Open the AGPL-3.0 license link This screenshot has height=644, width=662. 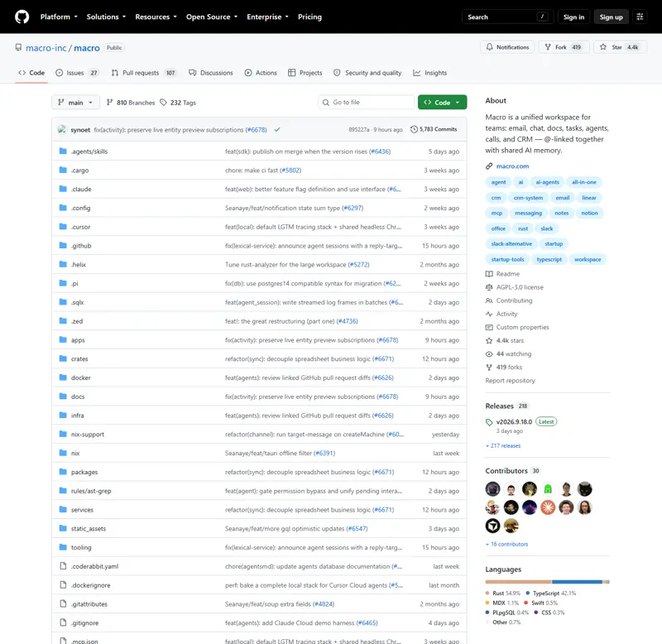(x=515, y=287)
